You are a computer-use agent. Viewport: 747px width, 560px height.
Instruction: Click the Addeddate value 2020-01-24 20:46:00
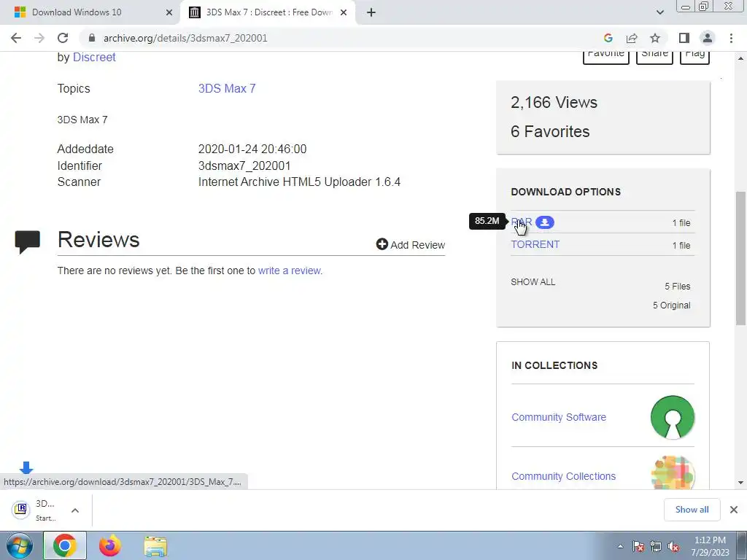252,149
